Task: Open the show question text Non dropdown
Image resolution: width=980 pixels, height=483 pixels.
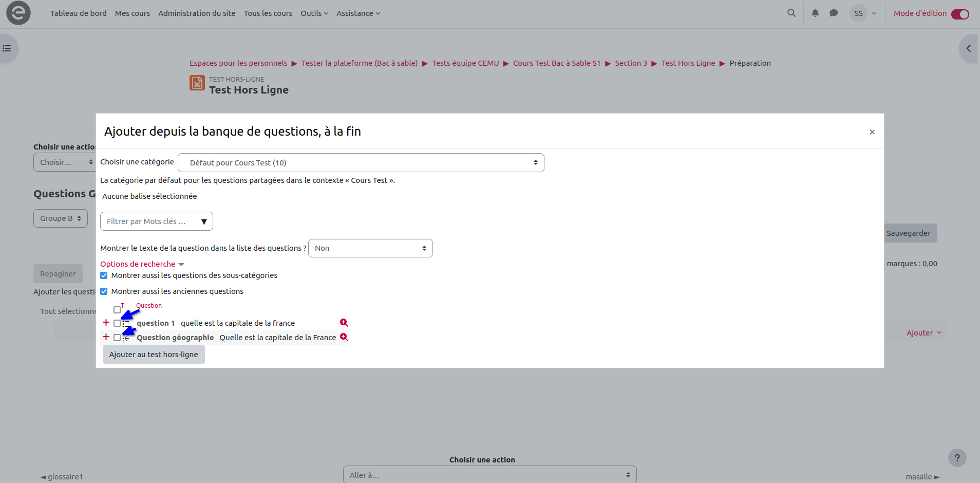Action: tap(370, 248)
